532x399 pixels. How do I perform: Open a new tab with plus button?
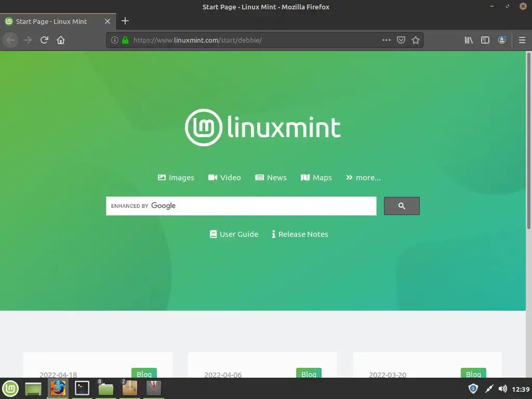pyautogui.click(x=125, y=21)
